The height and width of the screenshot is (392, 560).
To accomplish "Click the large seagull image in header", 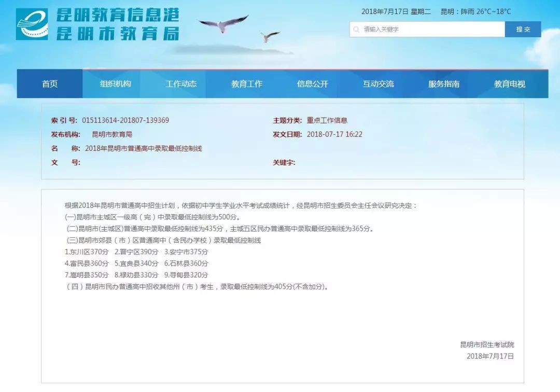I will [x=224, y=23].
